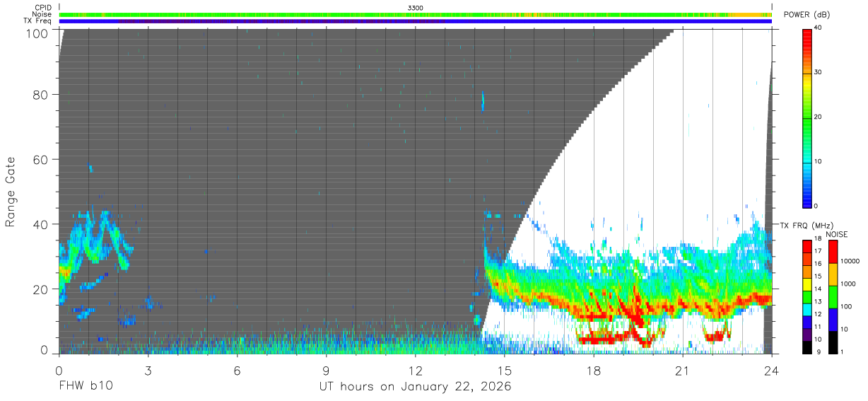Click the FHW b10 radar beam label
The width and height of the screenshot is (868, 401).
pyautogui.click(x=85, y=387)
